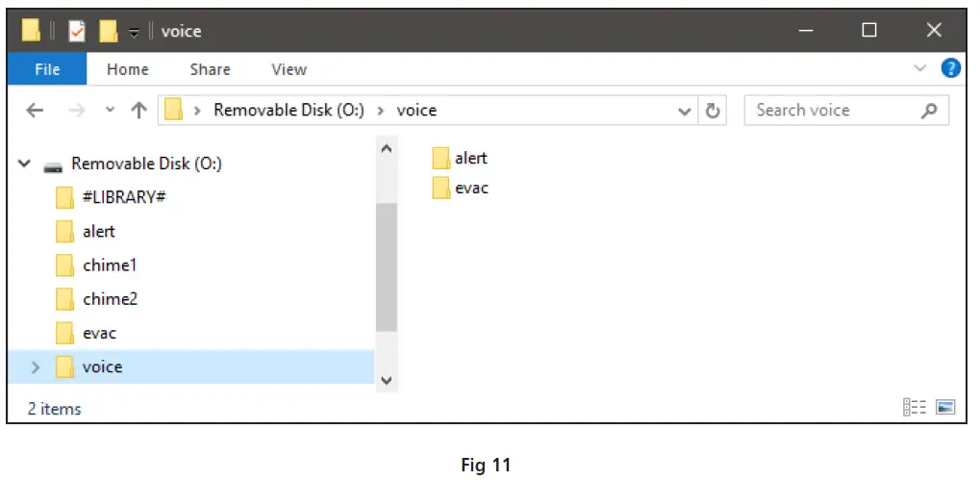Click the Properties icon in title bar
Screen dimensions: 980x480
tap(77, 31)
